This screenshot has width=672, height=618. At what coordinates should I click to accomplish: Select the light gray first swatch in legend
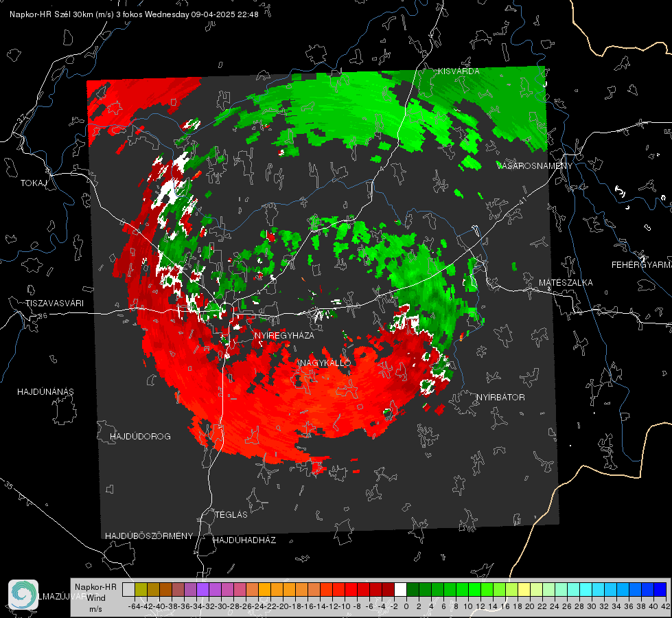pos(128,589)
